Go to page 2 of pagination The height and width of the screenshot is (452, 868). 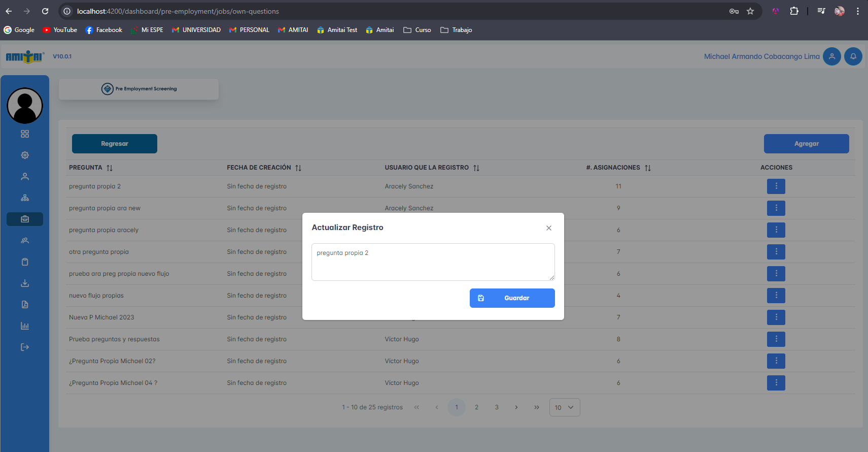click(476, 407)
